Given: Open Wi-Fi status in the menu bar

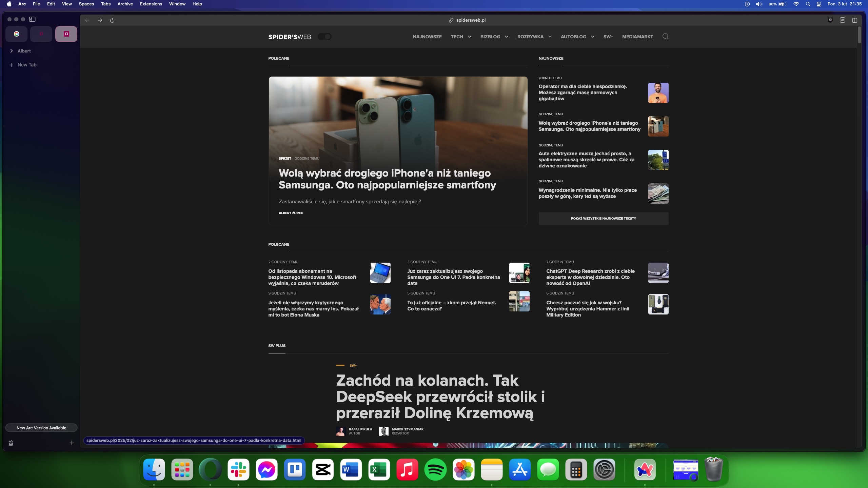Looking at the screenshot, I should point(796,4).
